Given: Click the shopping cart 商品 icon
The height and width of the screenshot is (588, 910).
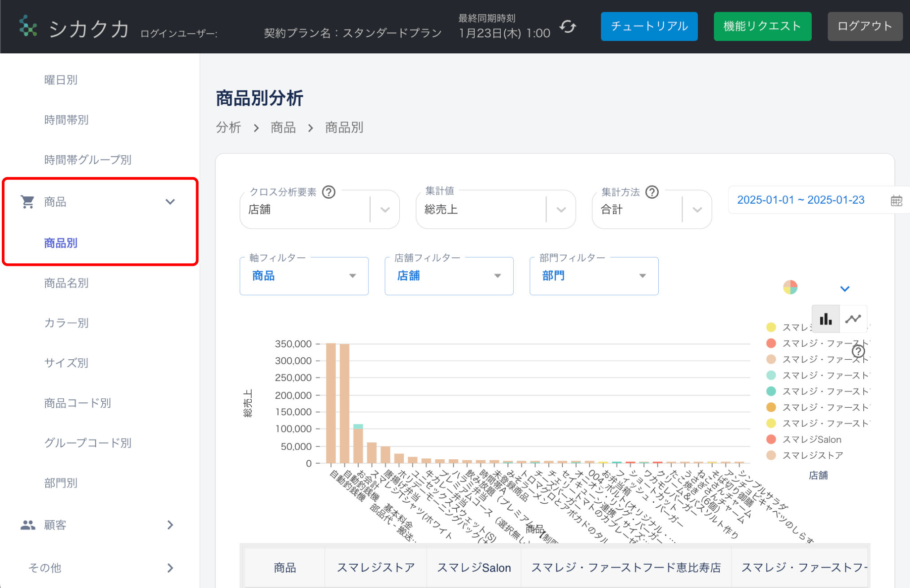Looking at the screenshot, I should [28, 202].
